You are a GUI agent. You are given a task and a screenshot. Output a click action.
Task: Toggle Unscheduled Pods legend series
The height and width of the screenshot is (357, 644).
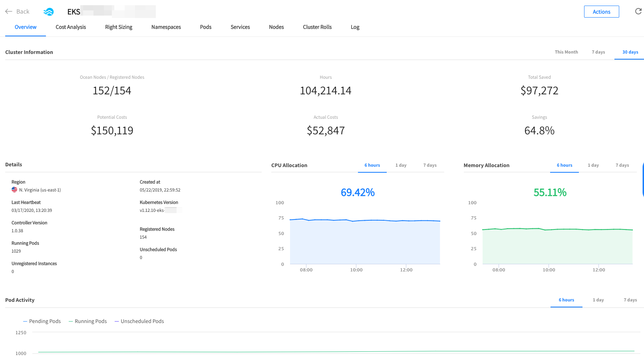point(139,321)
